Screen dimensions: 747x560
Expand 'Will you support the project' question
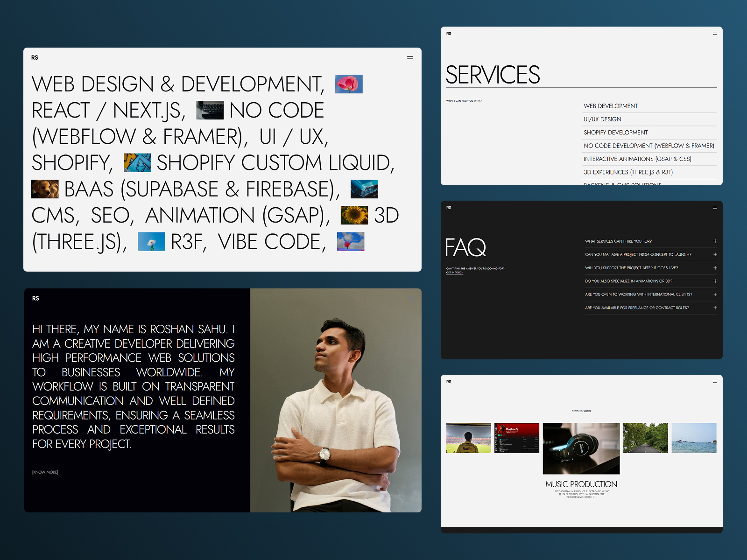coord(651,268)
